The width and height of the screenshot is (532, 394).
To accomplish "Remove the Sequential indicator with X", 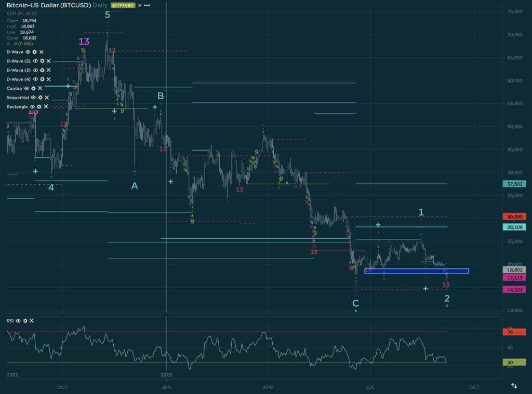I will coord(47,97).
